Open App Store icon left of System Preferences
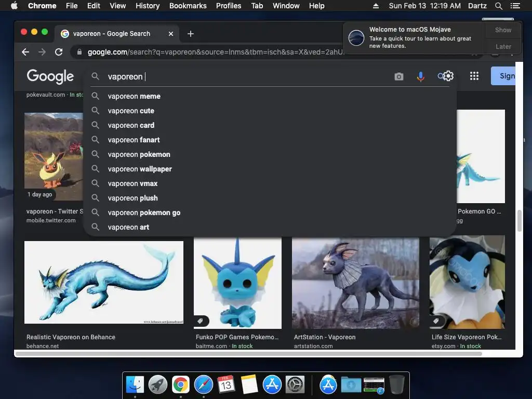This screenshot has width=532, height=399. pyautogui.click(x=272, y=385)
